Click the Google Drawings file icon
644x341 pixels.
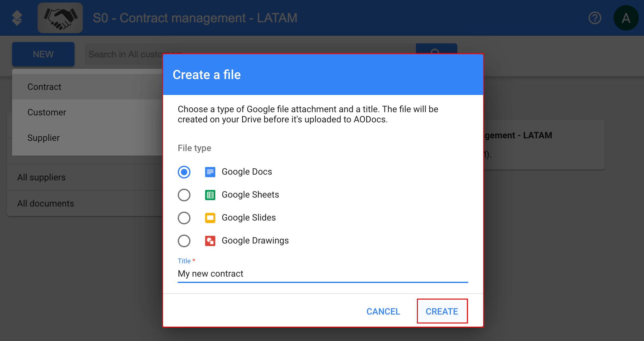210,241
